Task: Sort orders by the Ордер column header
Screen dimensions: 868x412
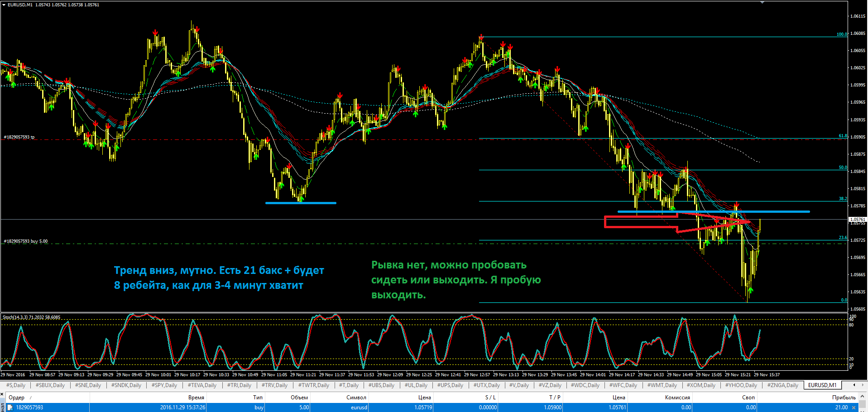Action: (x=17, y=398)
